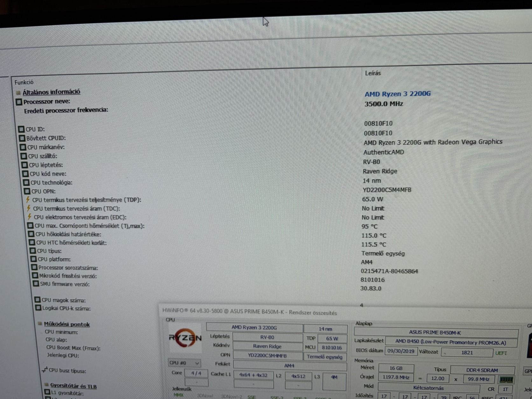Select the icon next to Bővített CPUID
Image resolution: width=532 pixels, height=399 pixels.
(22, 138)
